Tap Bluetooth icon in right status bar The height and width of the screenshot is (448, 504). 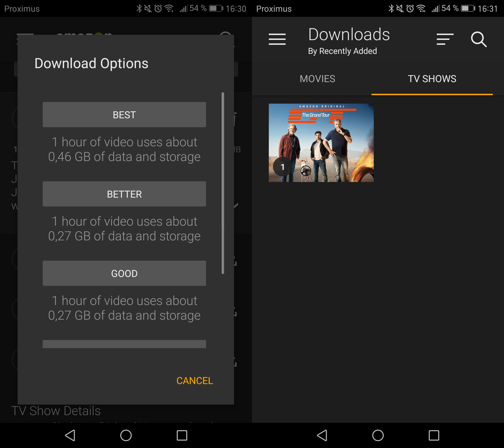(391, 9)
